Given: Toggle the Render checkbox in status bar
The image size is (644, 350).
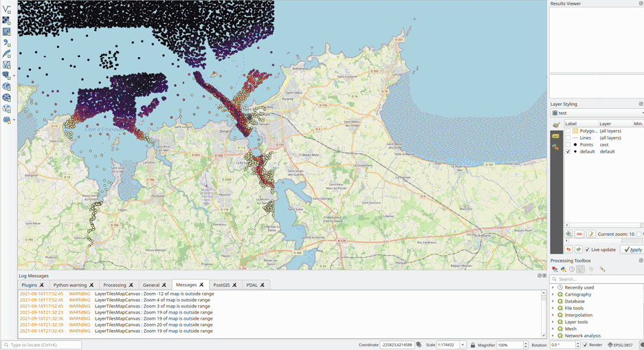Looking at the screenshot, I should (586, 345).
